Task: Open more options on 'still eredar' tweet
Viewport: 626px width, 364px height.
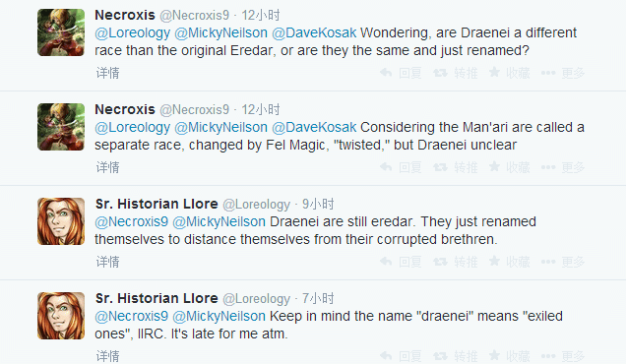Action: (563, 262)
